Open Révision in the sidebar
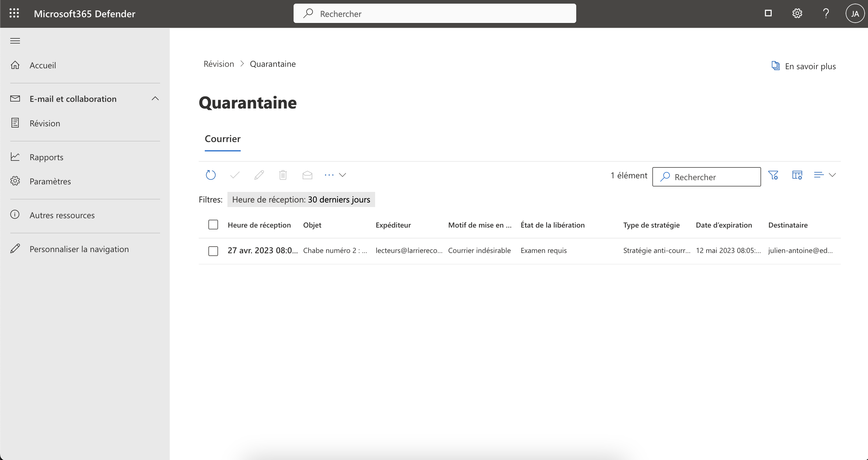 pyautogui.click(x=45, y=123)
